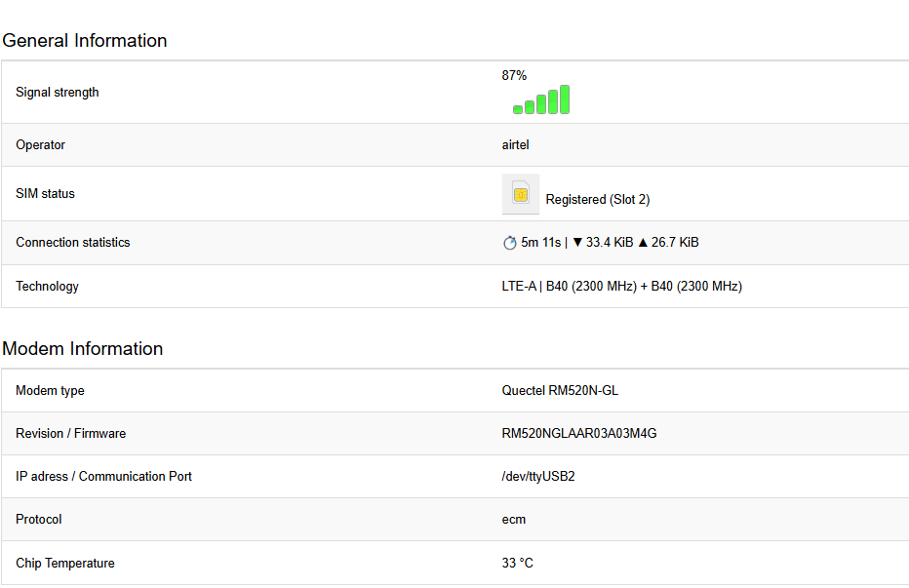Click the Signal strength row label

click(x=58, y=93)
